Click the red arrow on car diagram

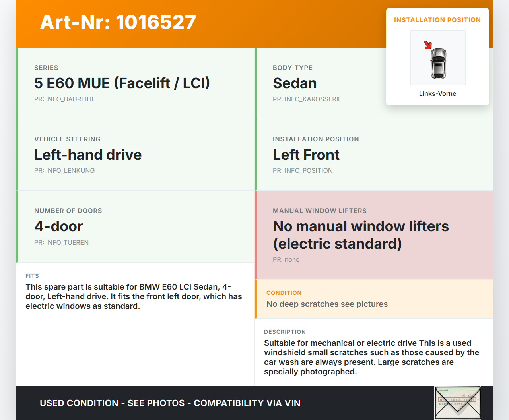[428, 45]
